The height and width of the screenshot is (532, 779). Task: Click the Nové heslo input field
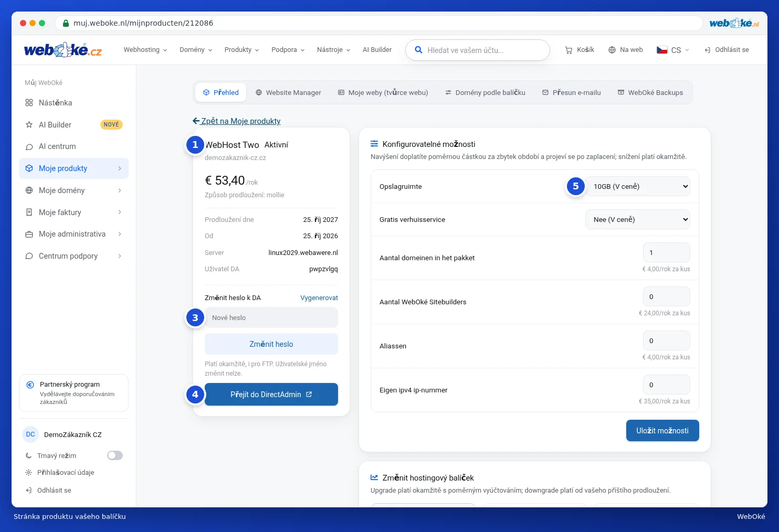(x=271, y=318)
